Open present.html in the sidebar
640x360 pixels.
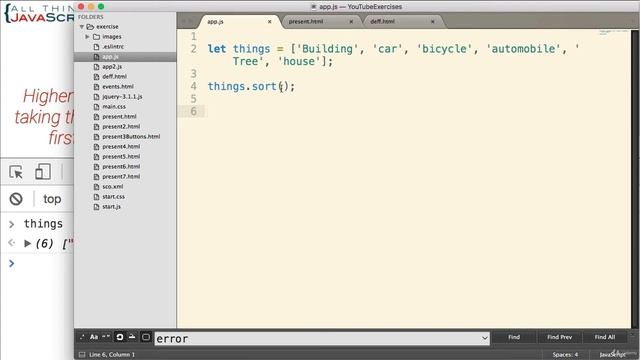point(119,116)
